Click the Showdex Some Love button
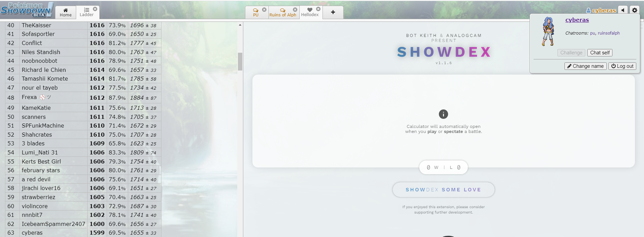Viewport: 644px width, 237px height. tap(443, 190)
